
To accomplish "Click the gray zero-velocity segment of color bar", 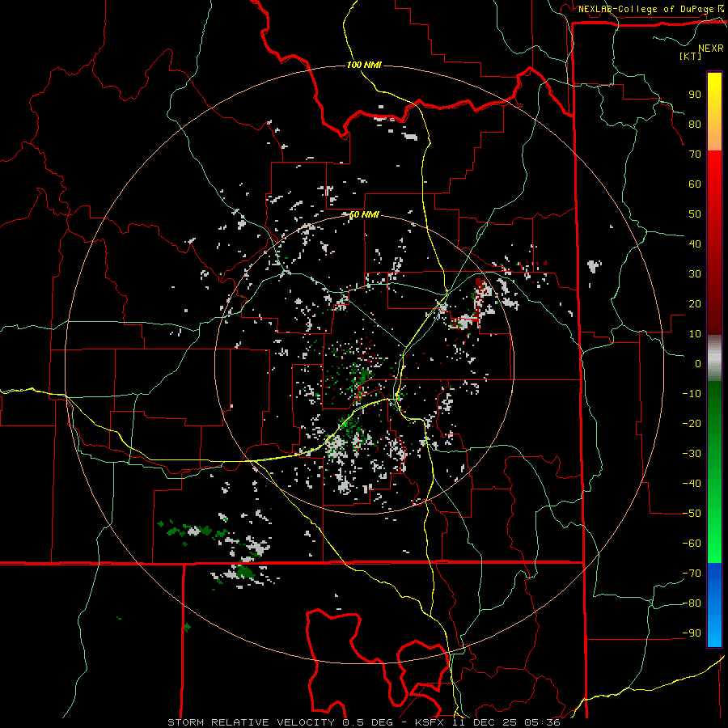I will [x=714, y=358].
